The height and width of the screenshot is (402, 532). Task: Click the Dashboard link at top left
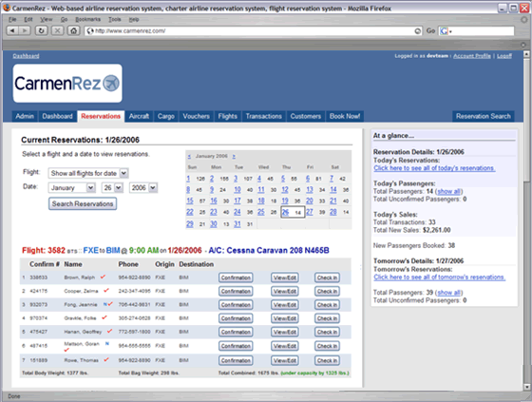(x=26, y=56)
